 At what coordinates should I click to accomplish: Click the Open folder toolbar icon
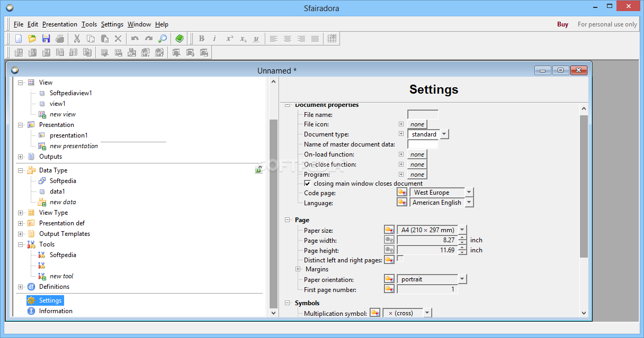coord(32,39)
